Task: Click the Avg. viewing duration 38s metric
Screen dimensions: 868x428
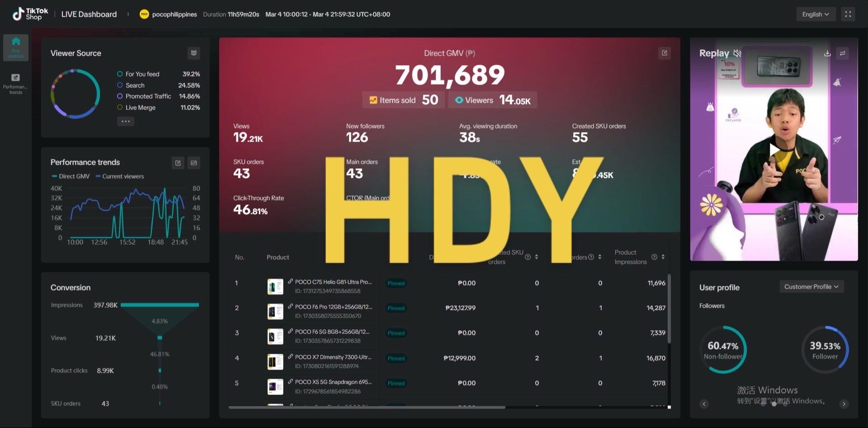Action: pos(488,133)
